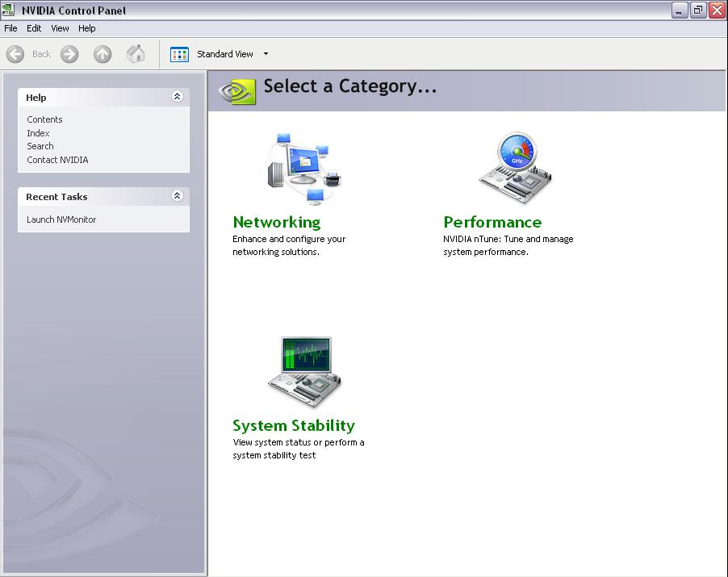The image size is (728, 577).
Task: Collapse the Recent Tasks panel
Action: 177,196
